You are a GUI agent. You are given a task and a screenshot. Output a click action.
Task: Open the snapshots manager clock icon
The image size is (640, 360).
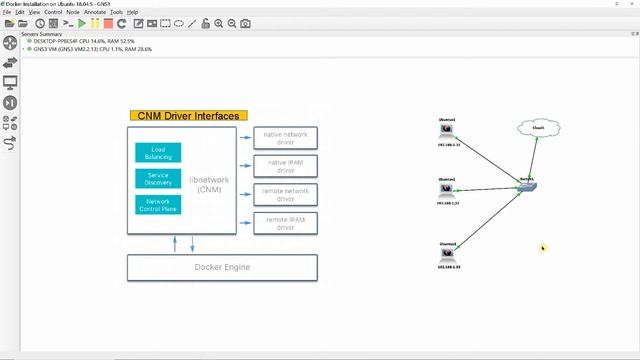pos(40,24)
